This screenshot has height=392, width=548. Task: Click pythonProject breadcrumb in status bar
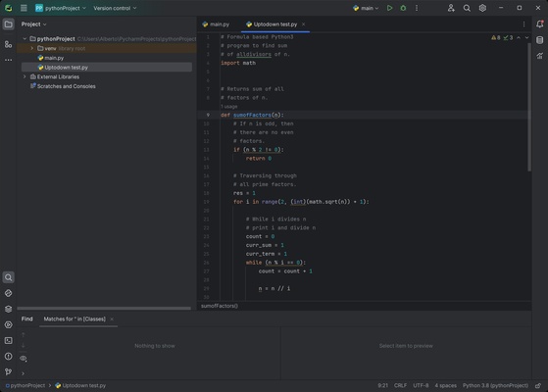click(25, 386)
